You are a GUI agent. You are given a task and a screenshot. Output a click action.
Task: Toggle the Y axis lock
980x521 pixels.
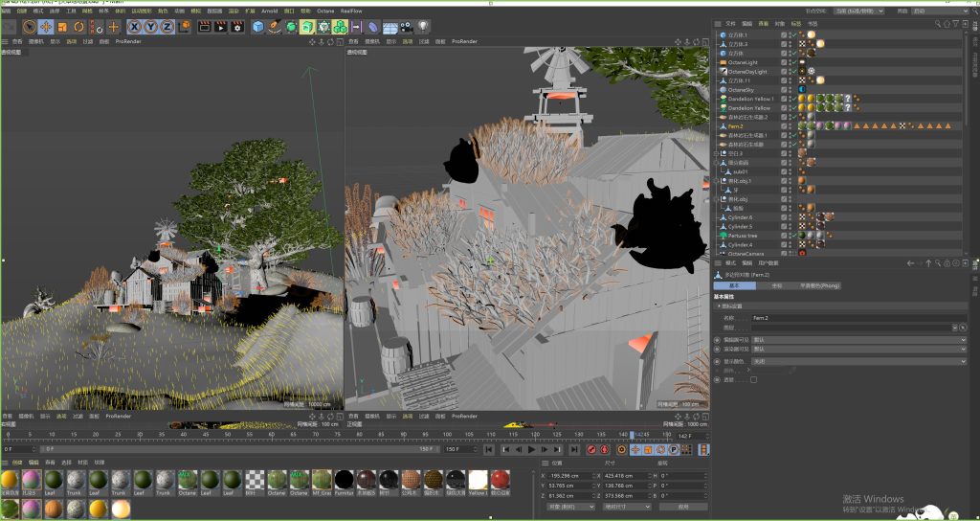pyautogui.click(x=150, y=27)
